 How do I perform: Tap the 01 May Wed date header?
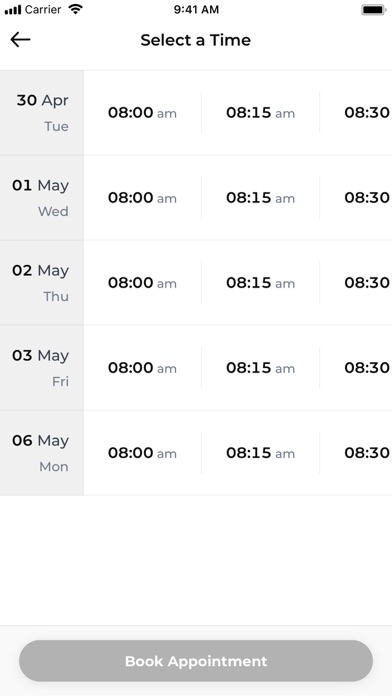point(42,198)
